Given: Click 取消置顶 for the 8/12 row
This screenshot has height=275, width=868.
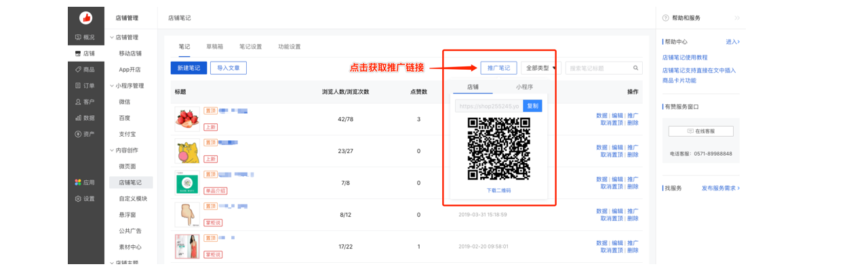Looking at the screenshot, I should point(612,218).
